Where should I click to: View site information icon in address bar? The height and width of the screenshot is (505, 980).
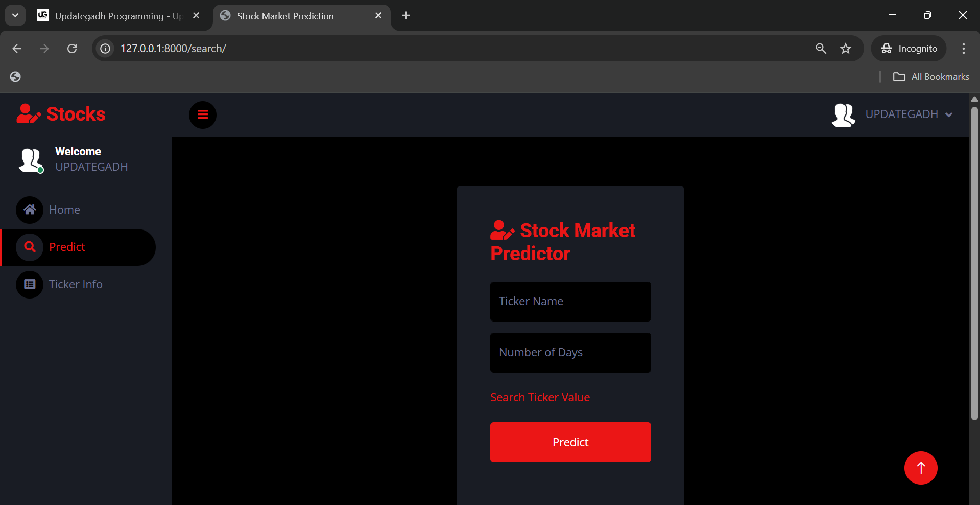click(x=105, y=49)
